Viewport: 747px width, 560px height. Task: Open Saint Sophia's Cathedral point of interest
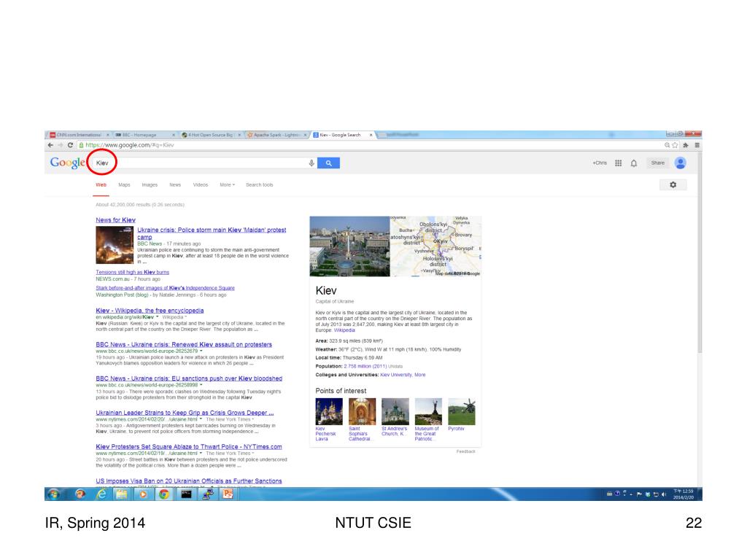[x=362, y=419]
